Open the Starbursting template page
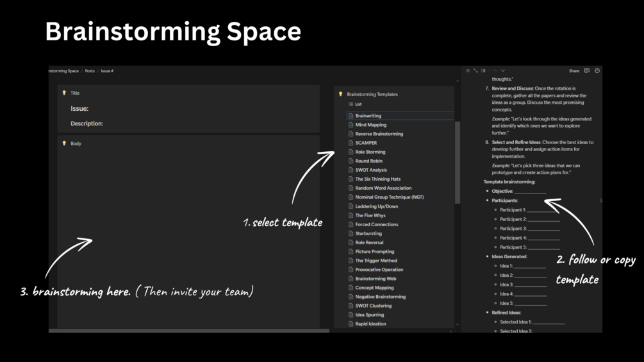The image size is (644, 362). coord(368,234)
